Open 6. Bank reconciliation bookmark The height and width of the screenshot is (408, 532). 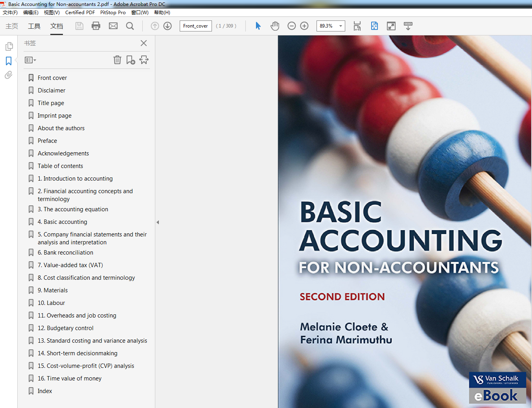point(65,253)
